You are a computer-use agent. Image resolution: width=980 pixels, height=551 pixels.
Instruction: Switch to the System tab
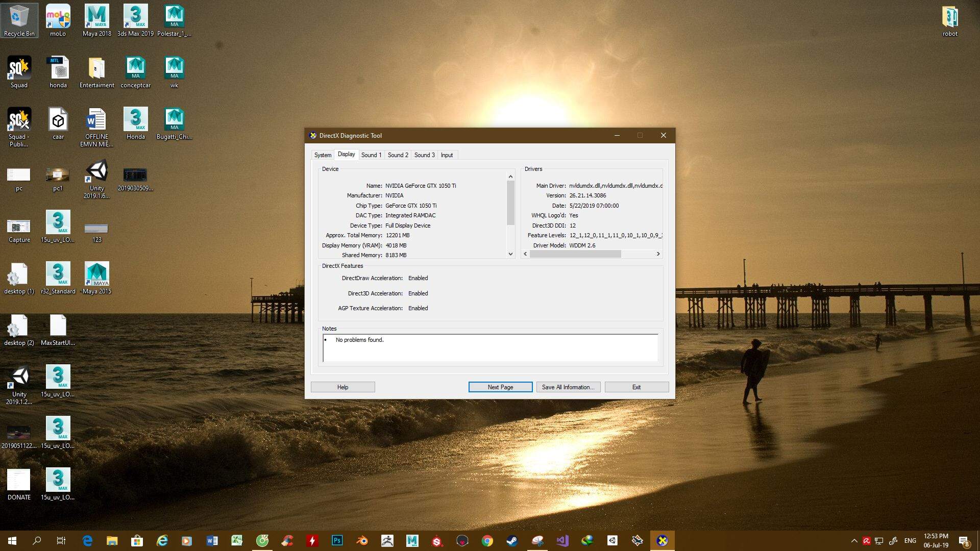323,155
